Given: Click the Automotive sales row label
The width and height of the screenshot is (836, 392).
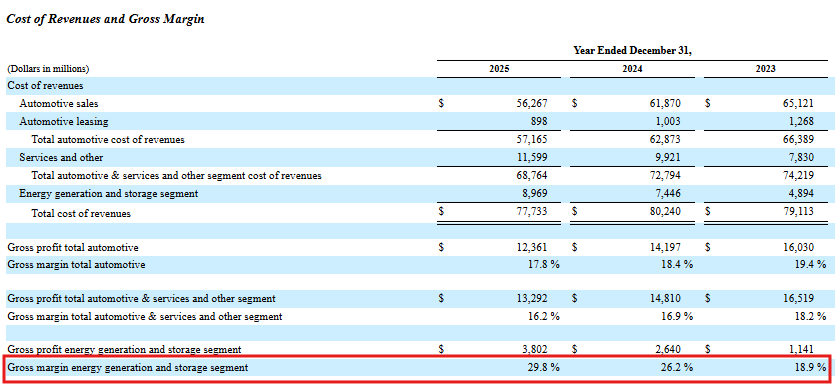Looking at the screenshot, I should coord(59,104).
